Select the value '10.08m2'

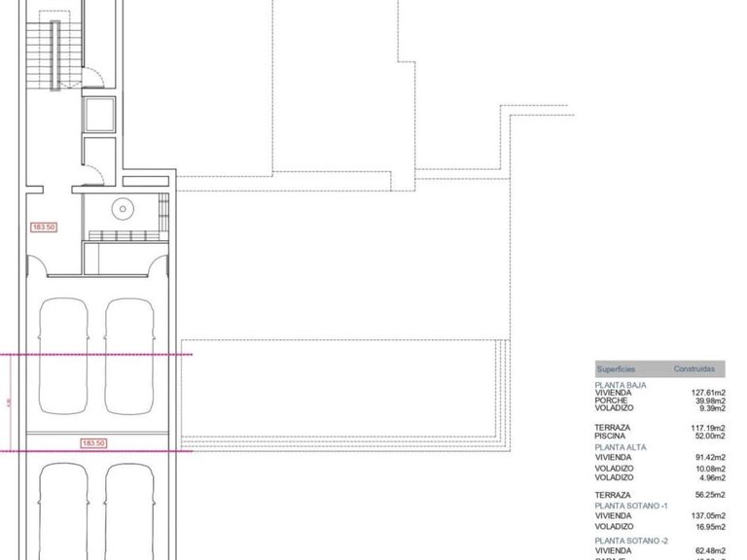[710, 469]
